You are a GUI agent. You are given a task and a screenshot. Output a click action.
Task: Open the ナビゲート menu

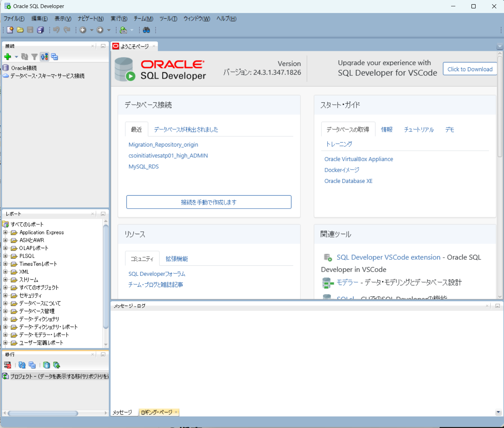91,19
